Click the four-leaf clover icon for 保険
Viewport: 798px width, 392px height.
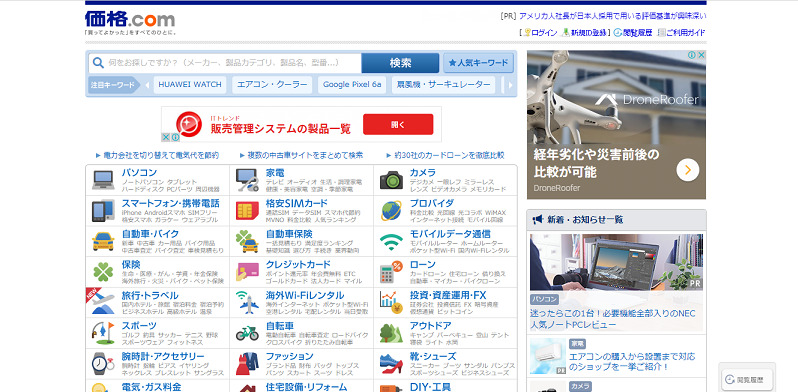pos(103,272)
